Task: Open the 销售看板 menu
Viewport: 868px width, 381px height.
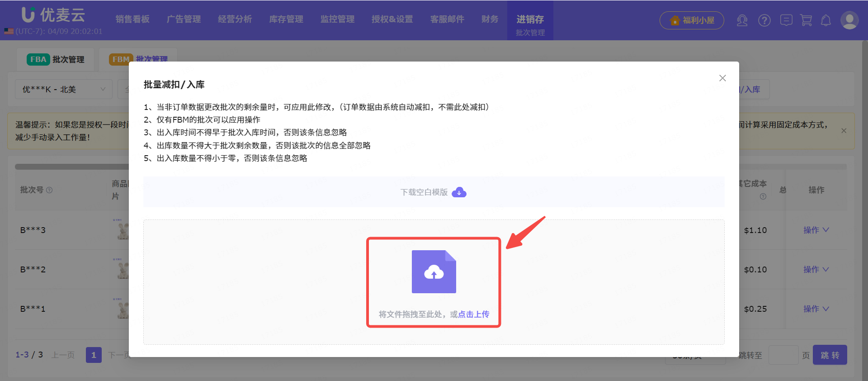Action: click(x=132, y=19)
